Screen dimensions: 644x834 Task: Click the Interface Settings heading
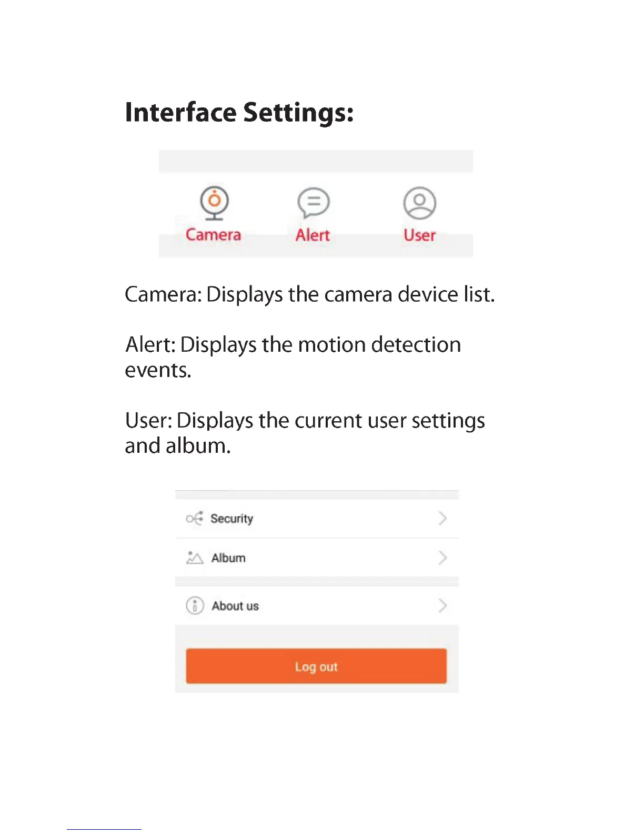239,113
